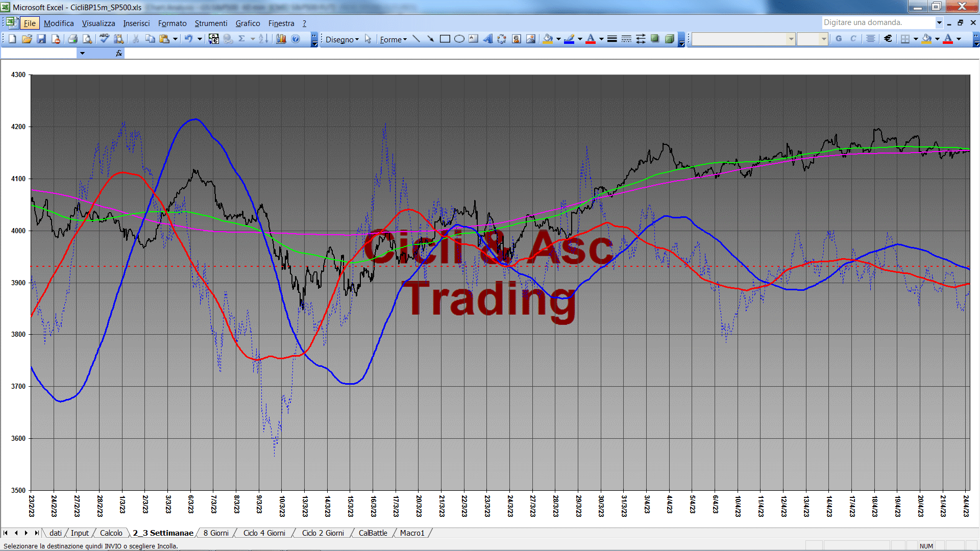980x551 pixels.
Task: Expand the drawing Line Color arrow
Action: (580, 39)
